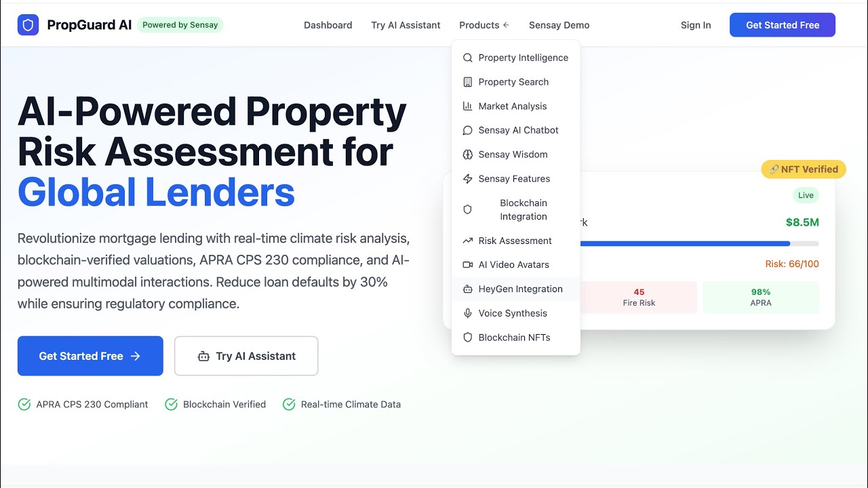This screenshot has height=488, width=868.
Task: Select Property Intelligence from the Products menu
Action: (x=516, y=58)
